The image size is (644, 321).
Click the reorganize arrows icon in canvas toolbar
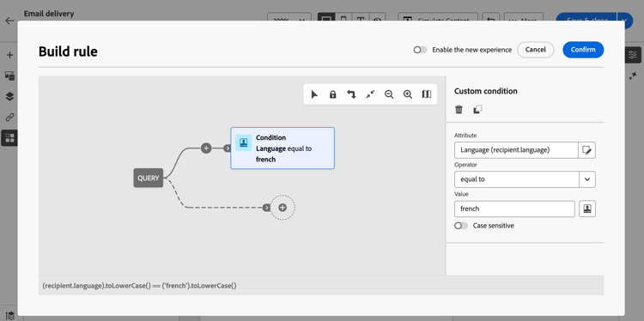point(351,94)
